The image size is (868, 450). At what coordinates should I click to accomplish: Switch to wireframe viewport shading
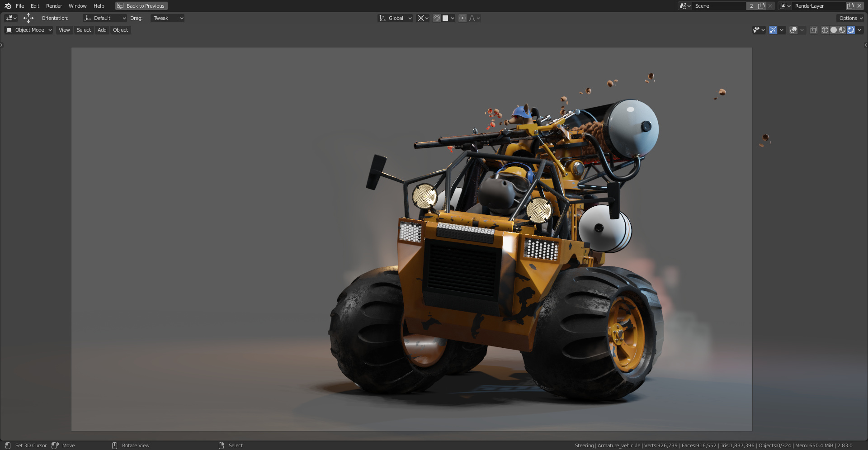pyautogui.click(x=825, y=30)
